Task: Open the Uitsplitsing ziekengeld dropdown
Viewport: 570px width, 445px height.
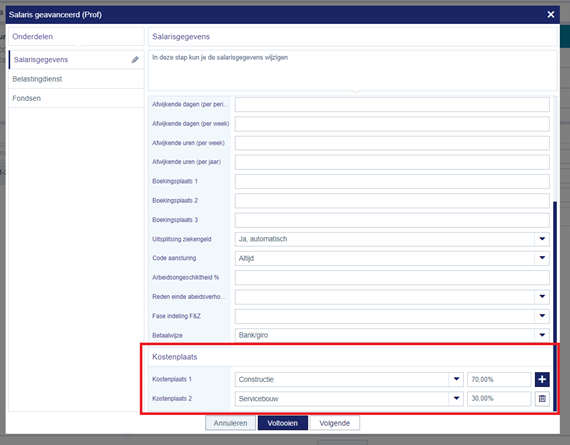Action: [542, 239]
